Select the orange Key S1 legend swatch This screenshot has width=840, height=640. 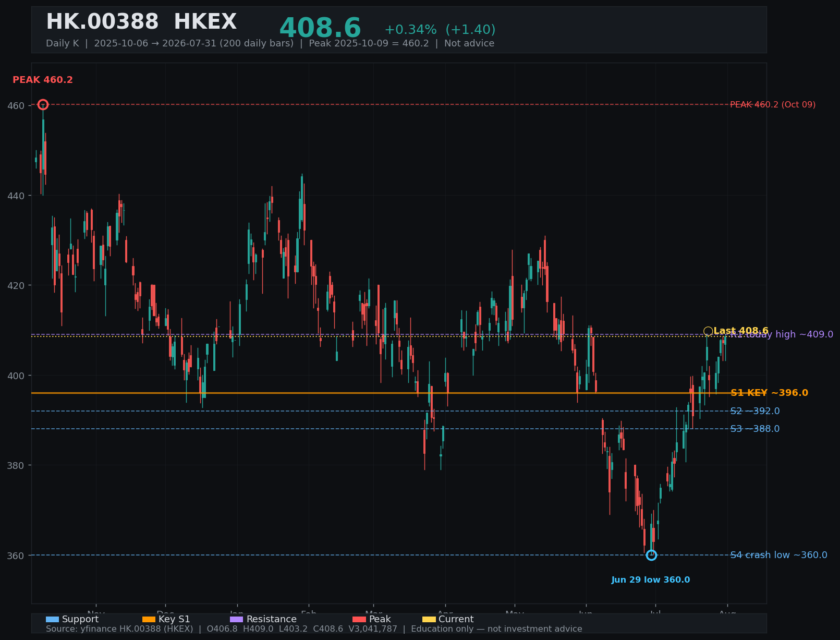click(x=149, y=620)
